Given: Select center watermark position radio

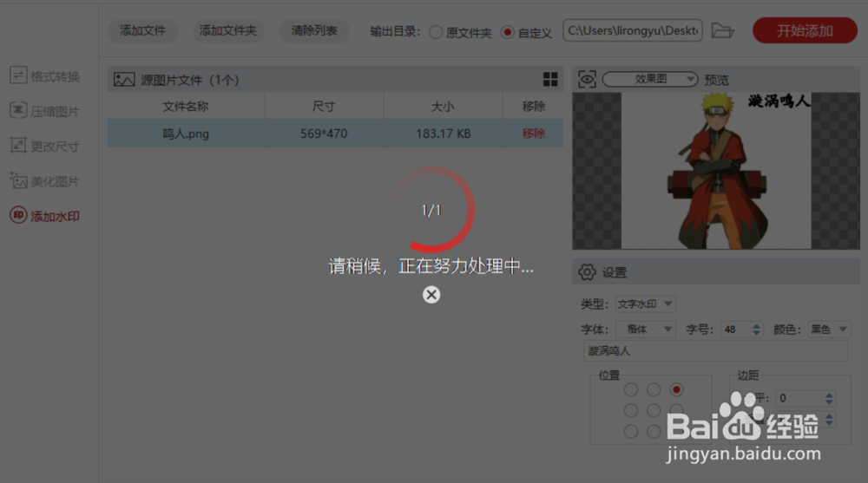Looking at the screenshot, I should coord(654,410).
